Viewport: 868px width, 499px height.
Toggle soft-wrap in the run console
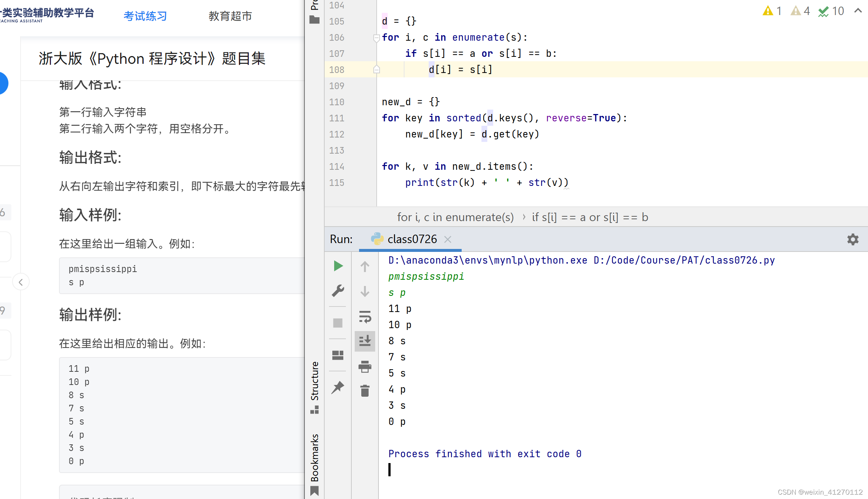[x=365, y=316]
